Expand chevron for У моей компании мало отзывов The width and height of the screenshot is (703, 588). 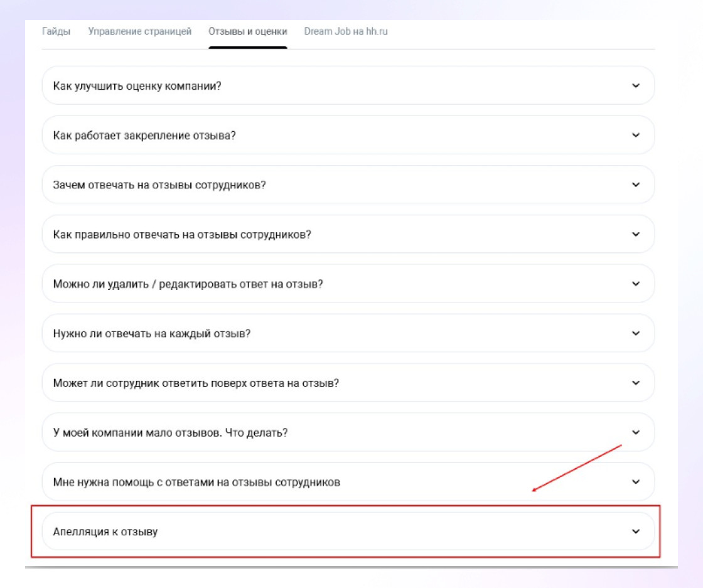(x=636, y=432)
